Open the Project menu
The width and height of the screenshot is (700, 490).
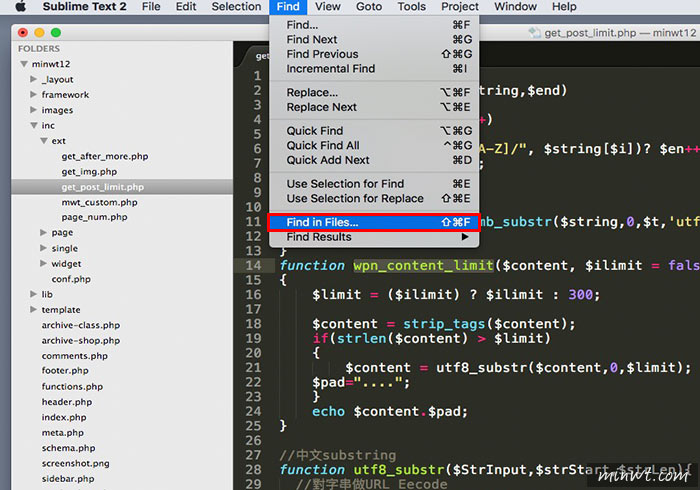(x=460, y=6)
